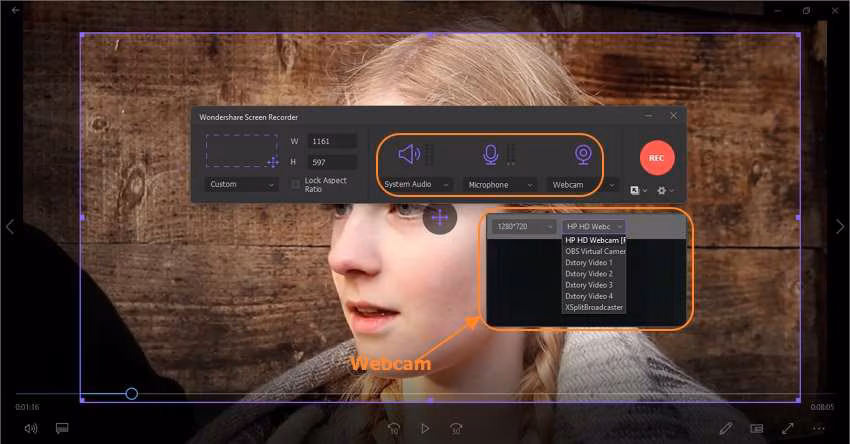Select OBS Virtual Camera from list
Image resolution: width=850 pixels, height=444 pixels.
point(594,251)
